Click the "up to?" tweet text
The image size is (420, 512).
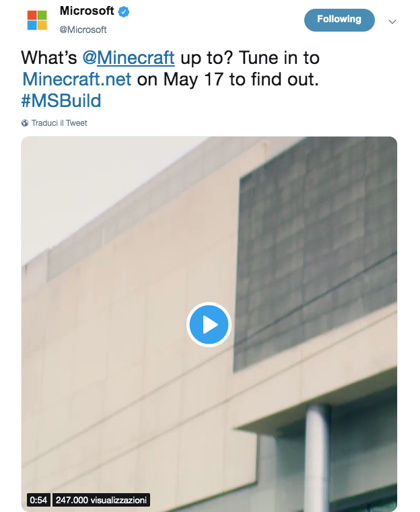(x=205, y=57)
